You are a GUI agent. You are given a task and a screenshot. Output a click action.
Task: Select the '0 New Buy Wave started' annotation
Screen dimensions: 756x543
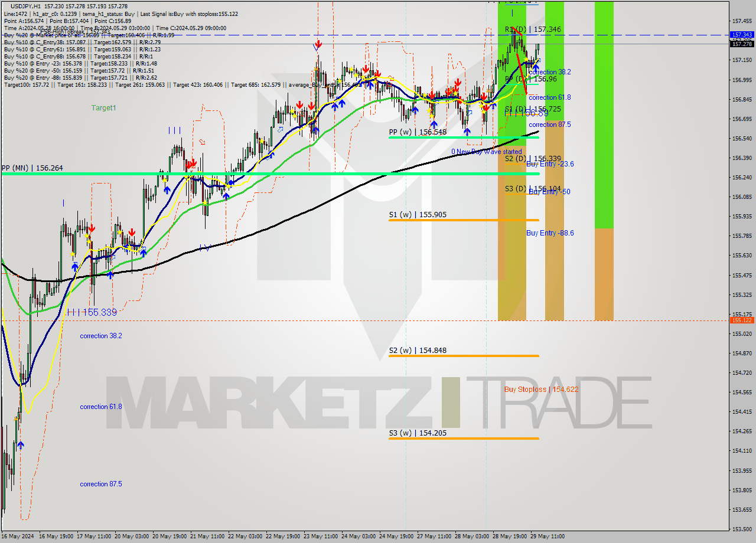pyautogui.click(x=487, y=152)
